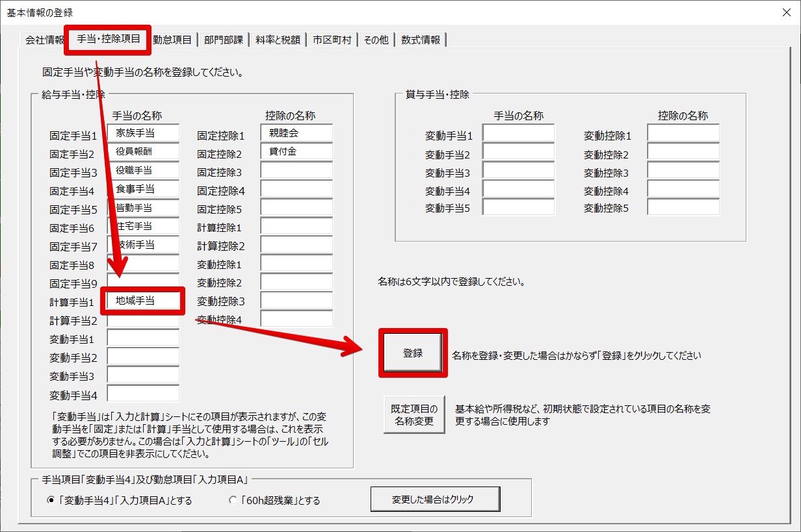This screenshot has height=532, width=801.
Task: Open the 勤怠項目 tab
Action: pos(172,40)
